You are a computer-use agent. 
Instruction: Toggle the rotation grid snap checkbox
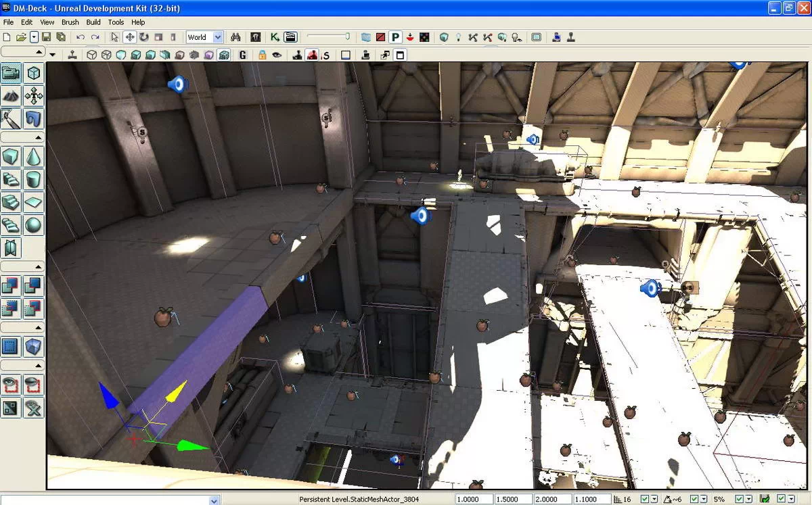click(694, 499)
